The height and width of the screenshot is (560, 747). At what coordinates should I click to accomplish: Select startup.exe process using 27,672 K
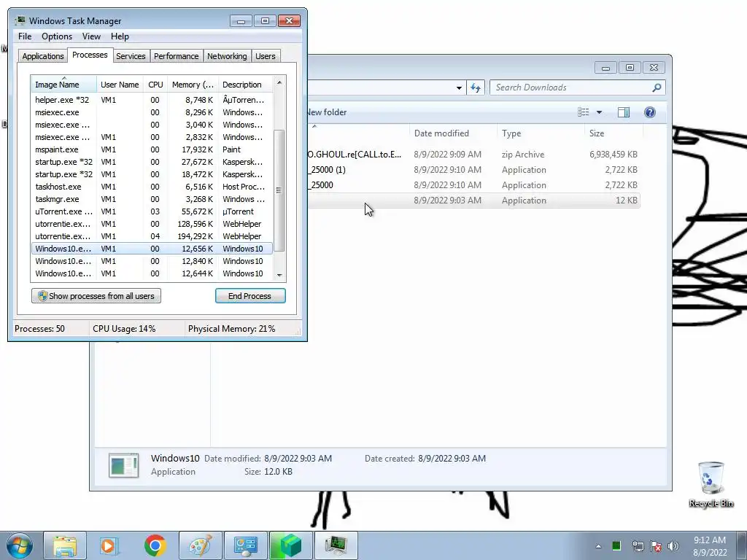[x=152, y=162]
